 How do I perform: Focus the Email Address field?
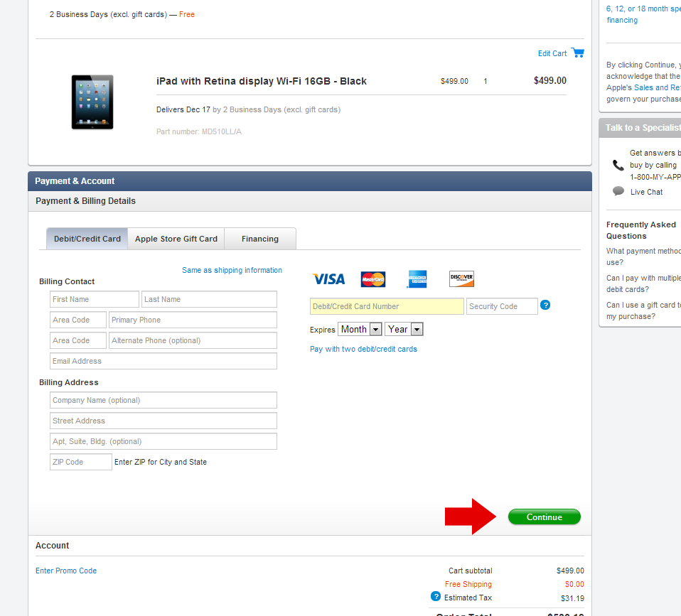pyautogui.click(x=163, y=361)
